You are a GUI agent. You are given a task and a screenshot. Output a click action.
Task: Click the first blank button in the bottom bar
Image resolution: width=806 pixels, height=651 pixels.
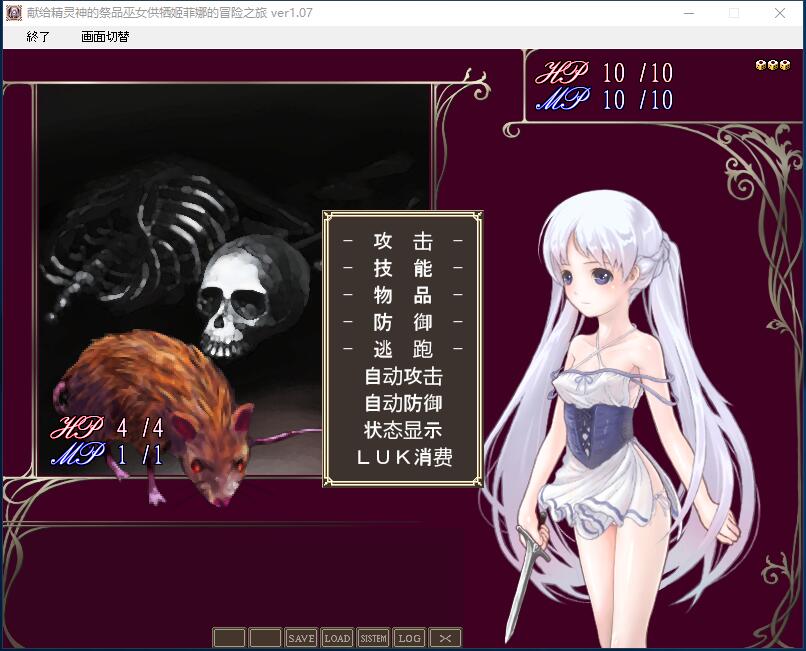(x=229, y=638)
